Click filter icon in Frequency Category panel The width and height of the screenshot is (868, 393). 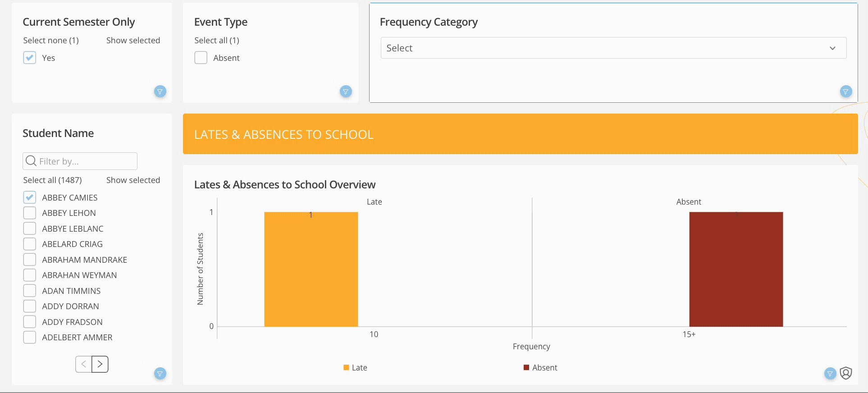coord(846,91)
